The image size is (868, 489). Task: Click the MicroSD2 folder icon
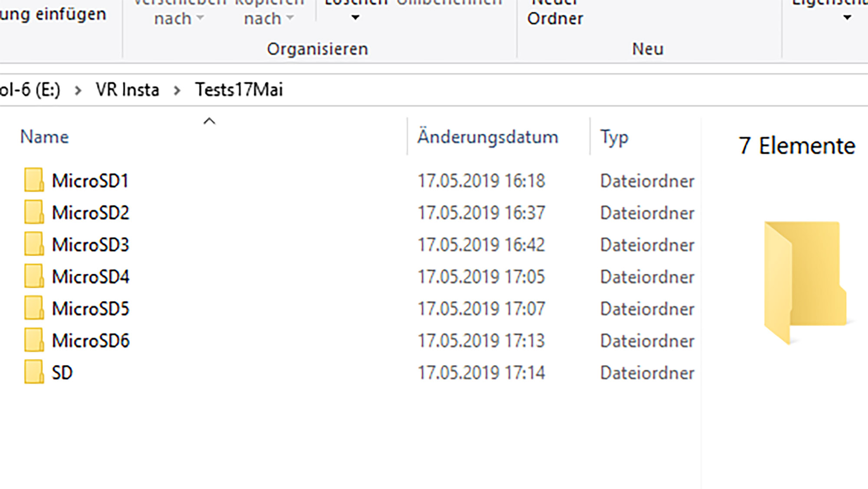tap(34, 212)
